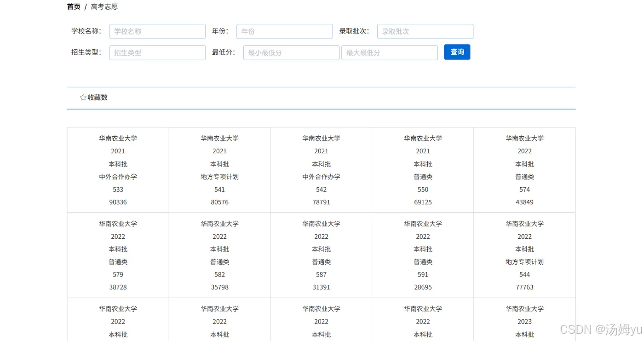
Task: Go to 首页 in the breadcrumb
Action: tap(74, 6)
